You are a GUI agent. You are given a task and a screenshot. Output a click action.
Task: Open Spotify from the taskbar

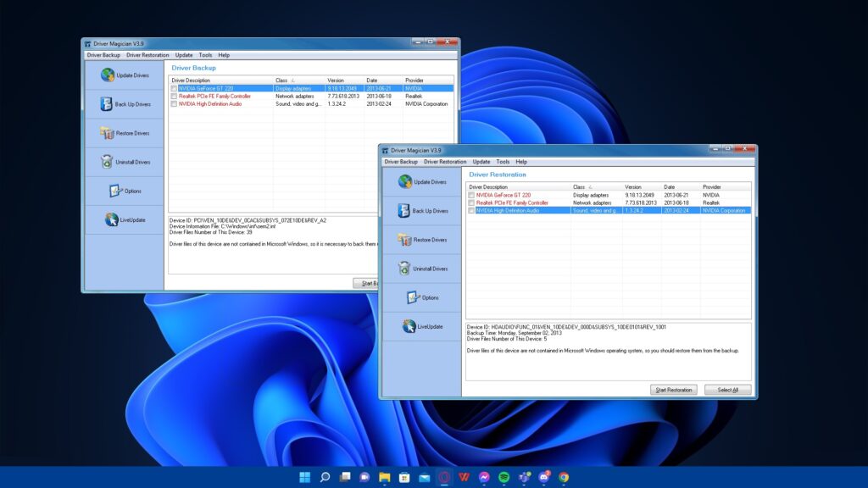504,477
